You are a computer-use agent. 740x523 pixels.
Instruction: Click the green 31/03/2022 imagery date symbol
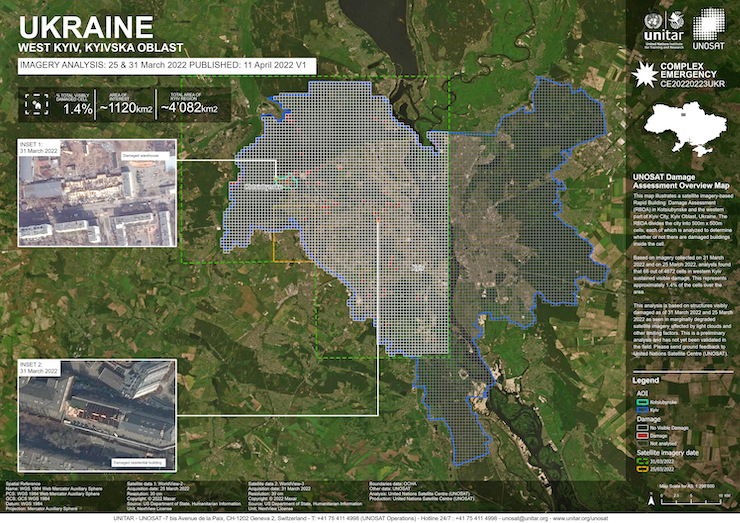coord(643,462)
